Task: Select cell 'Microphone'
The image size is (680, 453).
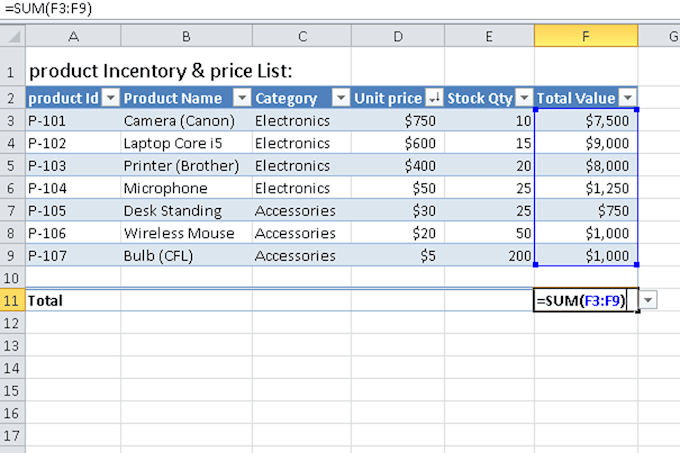Action: tap(186, 188)
